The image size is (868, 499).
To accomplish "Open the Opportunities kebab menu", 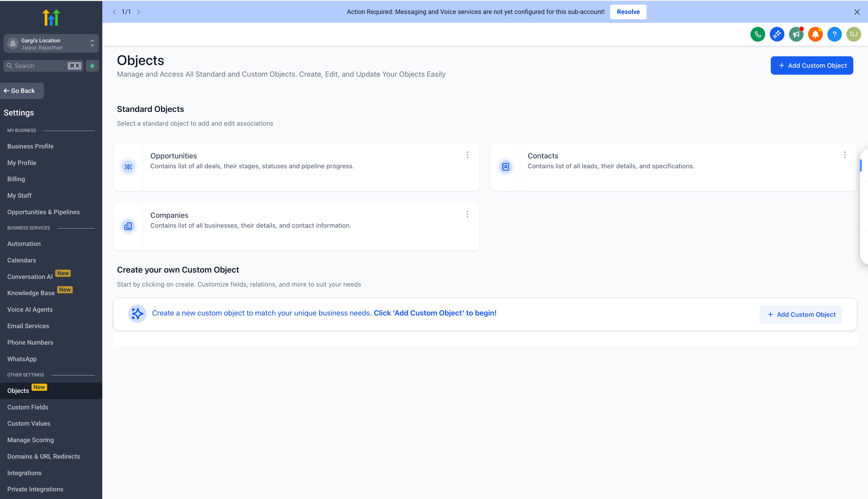I will [468, 155].
